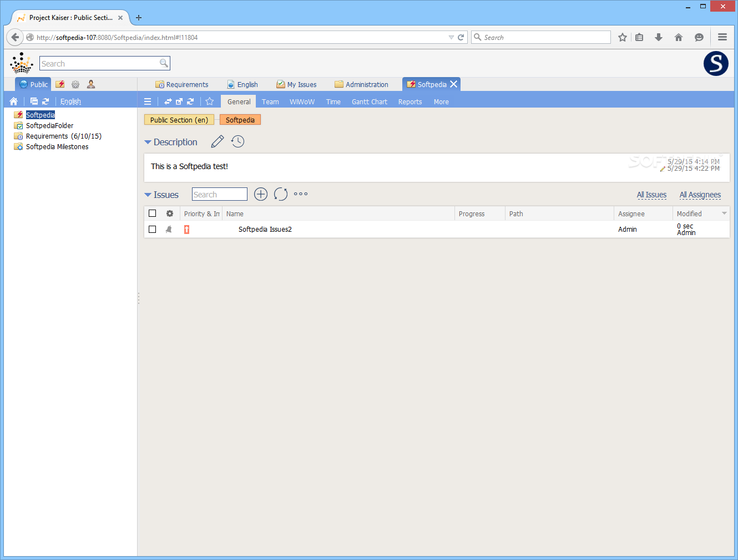
Task: Open the issues more options ellipsis
Action: (301, 194)
